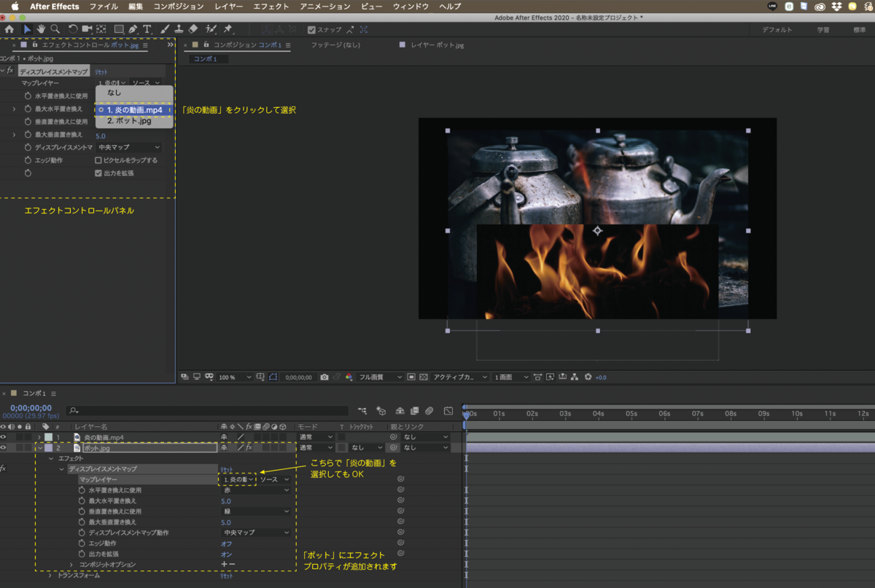Toggle 'Wrap Pixels' (ピクセルをラップする) checkbox

98,160
